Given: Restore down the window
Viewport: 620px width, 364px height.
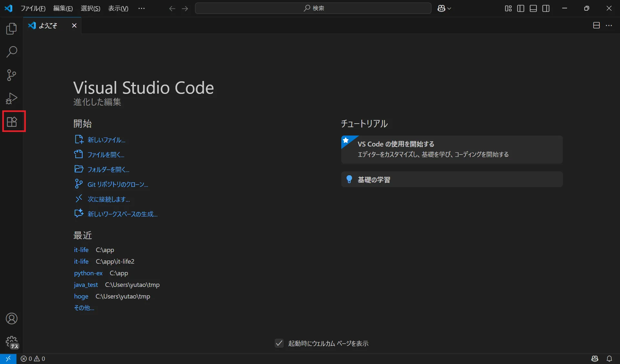Looking at the screenshot, I should 587,8.
